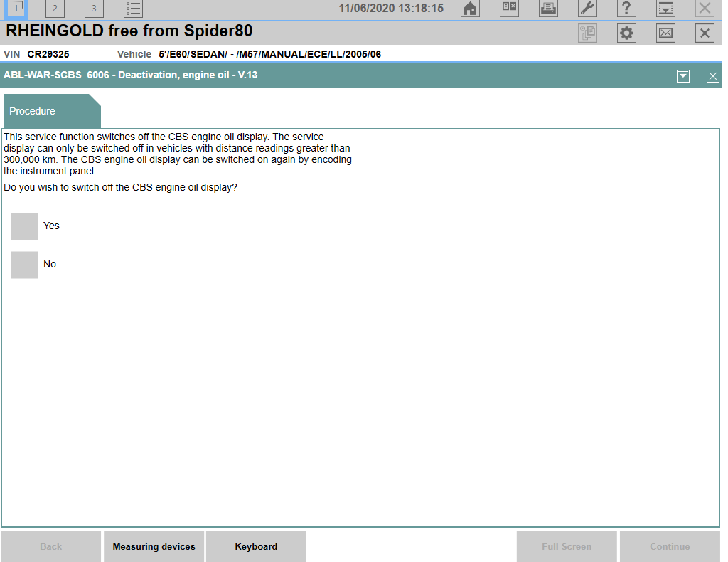
Task: Click the 'Do you wish to switch off' question
Action: coord(120,188)
